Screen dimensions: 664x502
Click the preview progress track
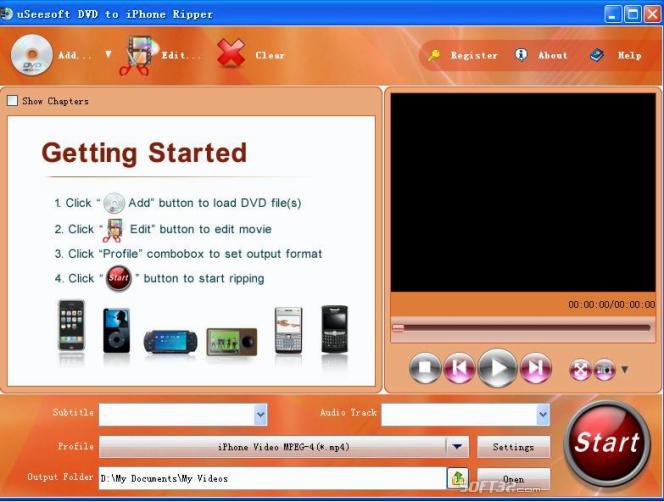click(x=522, y=328)
